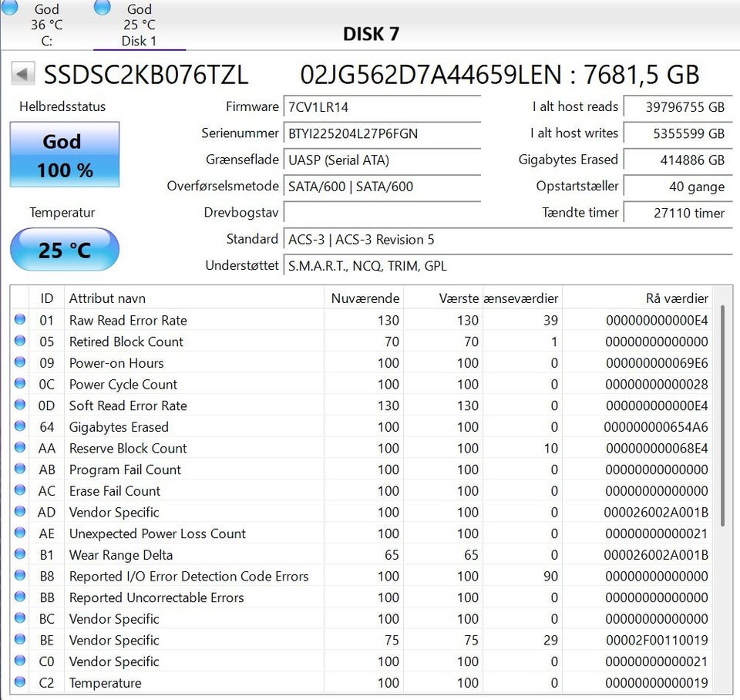Click Gigabytes Erased value 414886 GB

click(678, 160)
